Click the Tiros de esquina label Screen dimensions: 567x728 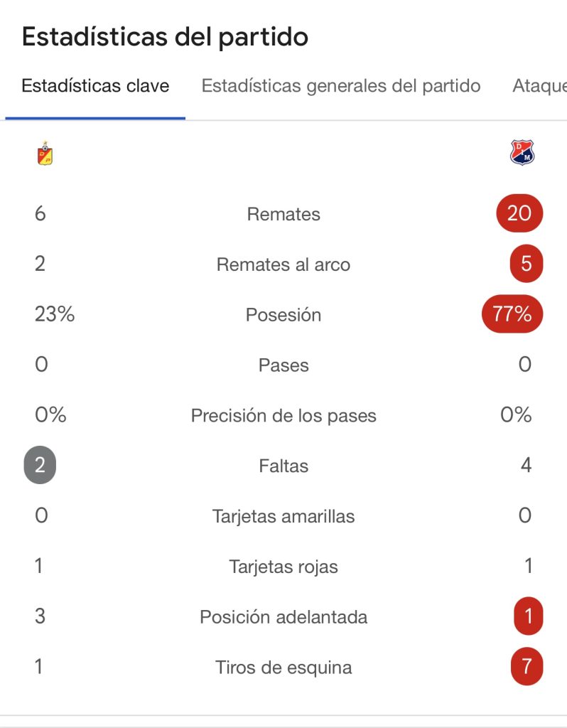point(283,668)
